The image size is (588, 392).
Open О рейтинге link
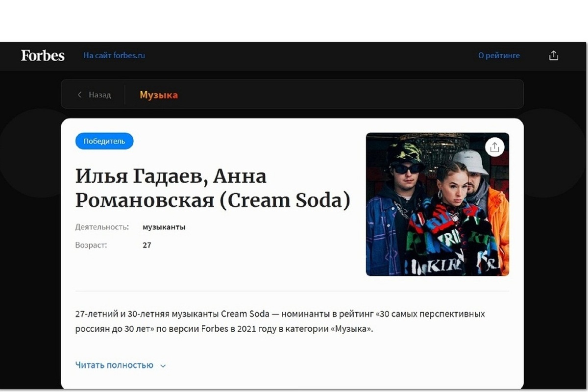tap(499, 55)
